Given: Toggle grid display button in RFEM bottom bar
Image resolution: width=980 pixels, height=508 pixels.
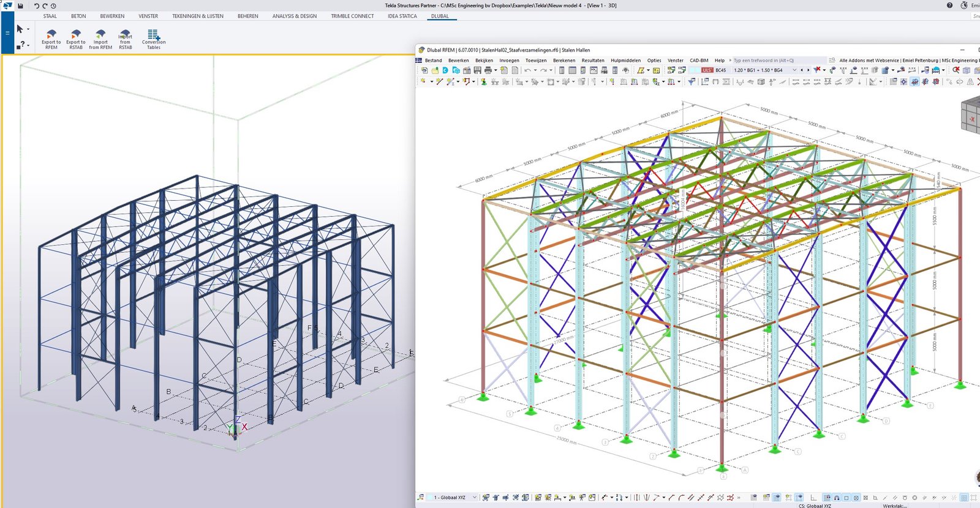Looking at the screenshot, I should pos(964,498).
